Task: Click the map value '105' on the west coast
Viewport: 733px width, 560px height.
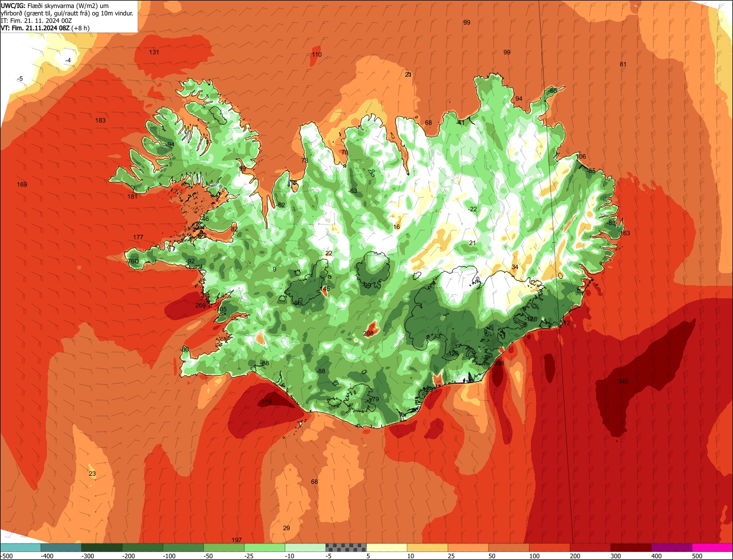Action: pos(222,310)
